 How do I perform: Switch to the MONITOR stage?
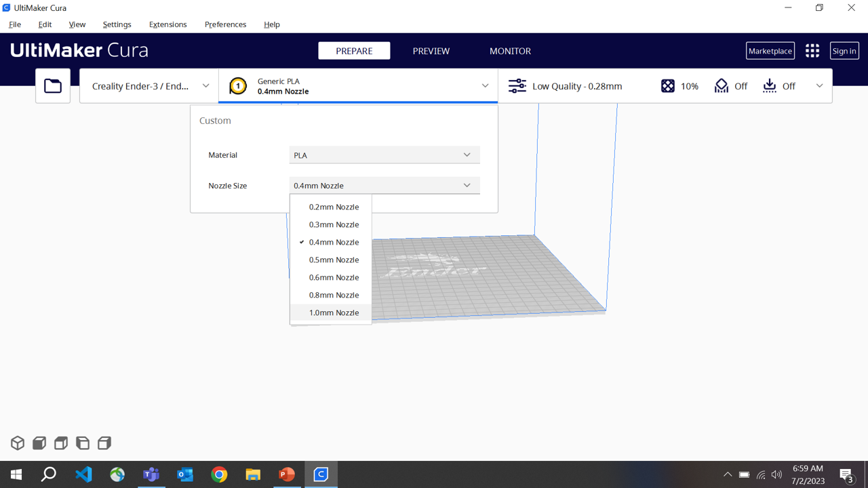coord(510,51)
